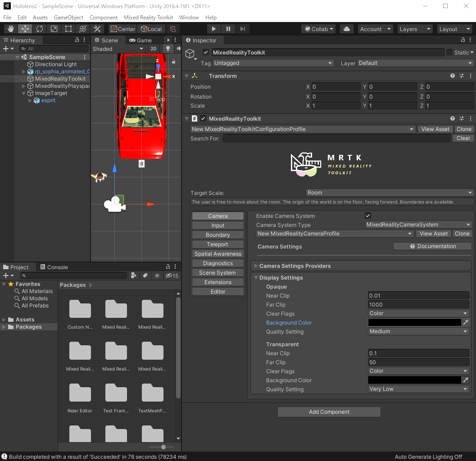The image size is (476, 461).
Task: Uncheck MixedRealityToolkit component enabled checkbox
Action: tap(203, 119)
